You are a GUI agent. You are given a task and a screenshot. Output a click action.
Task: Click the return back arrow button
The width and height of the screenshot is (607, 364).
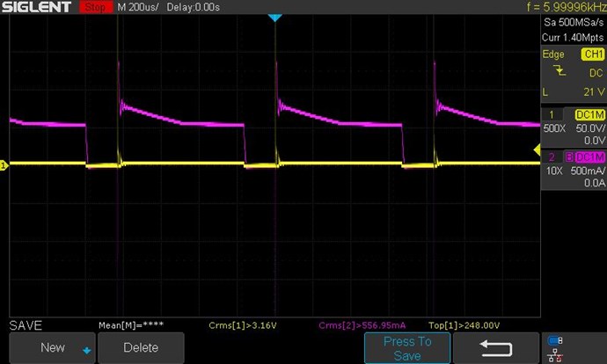tap(496, 348)
